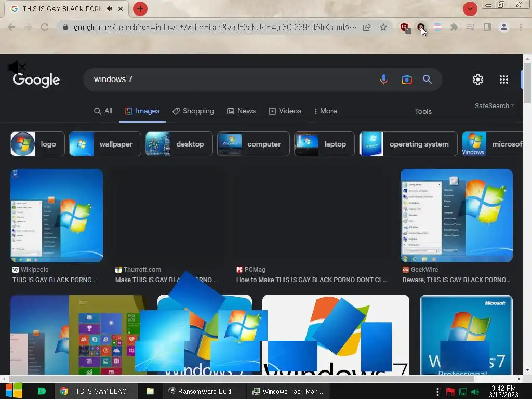This screenshot has width=532, height=399.
Task: Switch to the Shopping tab
Action: pyautogui.click(x=193, y=111)
